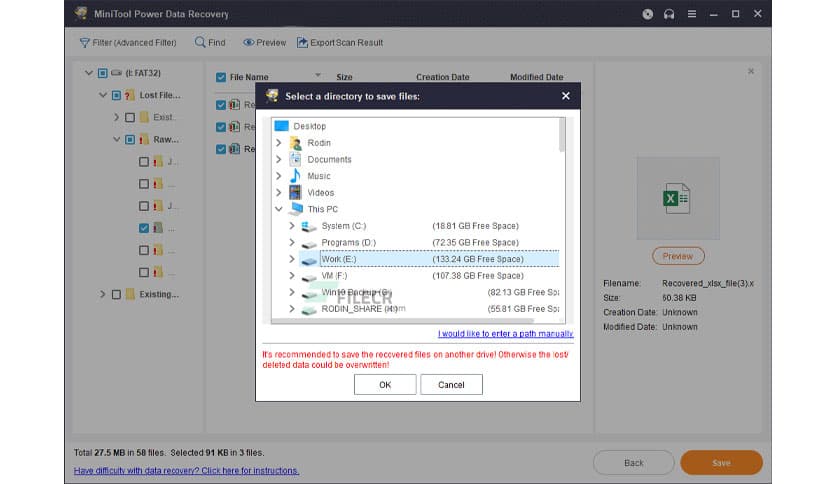This screenshot has width=836, height=484.
Task: Toggle checkbox of third file row
Action: (221, 149)
